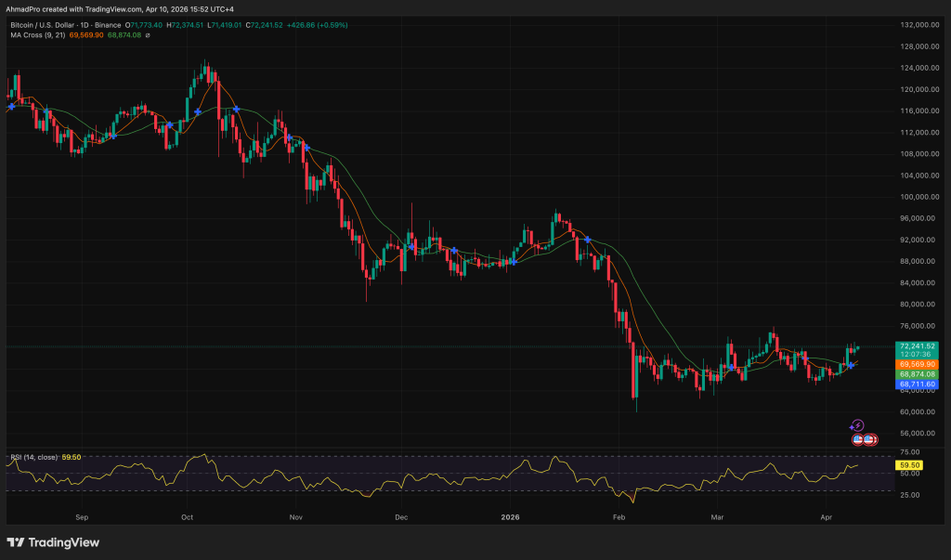This screenshot has width=951, height=560.
Task: Click the Mar label on the time axis
Action: coord(716,514)
